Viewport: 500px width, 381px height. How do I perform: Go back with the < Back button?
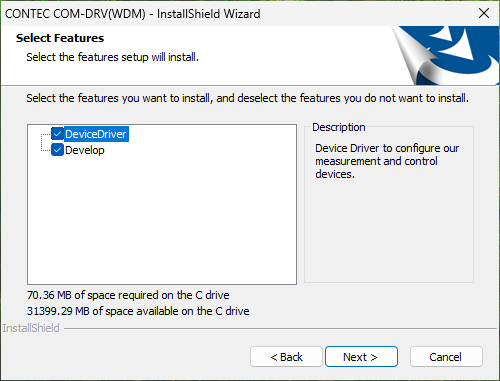pyautogui.click(x=286, y=357)
